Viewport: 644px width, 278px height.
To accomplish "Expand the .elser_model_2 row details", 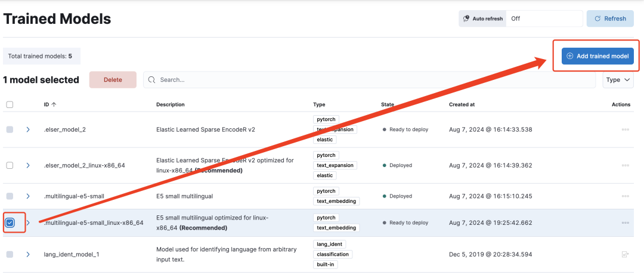I will coord(28,129).
